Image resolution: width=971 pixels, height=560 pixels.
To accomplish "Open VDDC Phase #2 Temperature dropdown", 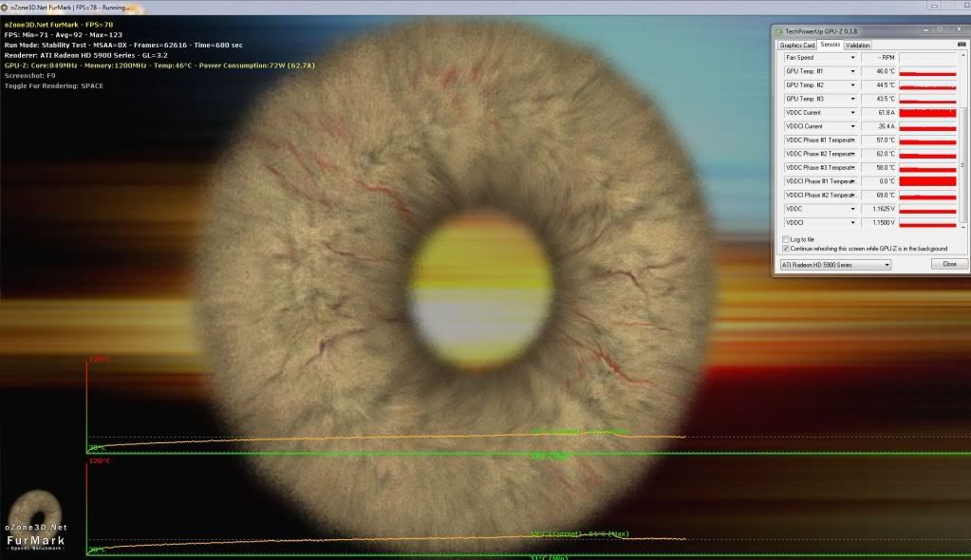I will (852, 154).
